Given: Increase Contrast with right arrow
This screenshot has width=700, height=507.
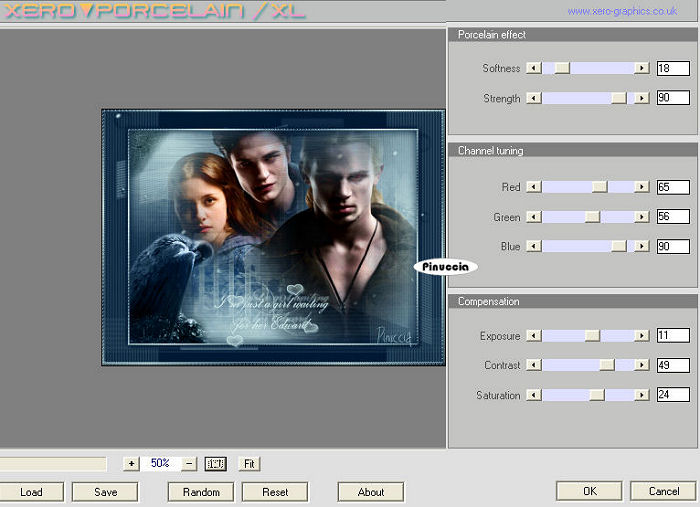Looking at the screenshot, I should (642, 365).
